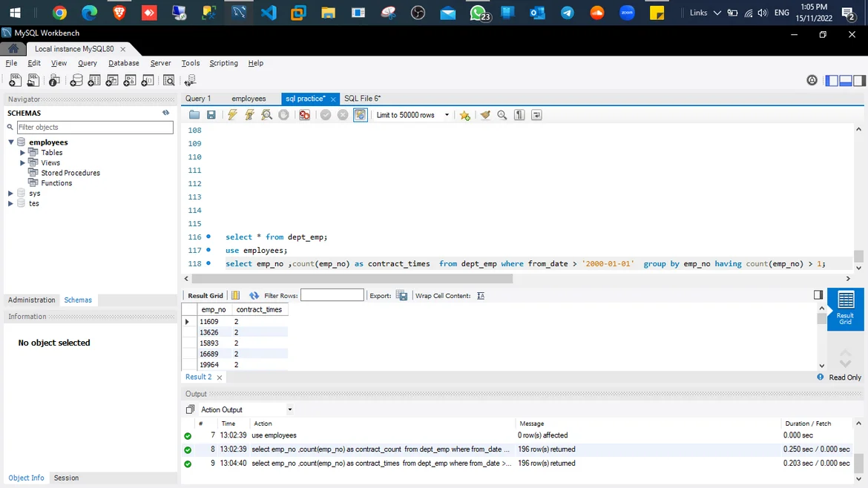This screenshot has height=488, width=868.
Task: Open the Database menu
Action: click(123, 63)
